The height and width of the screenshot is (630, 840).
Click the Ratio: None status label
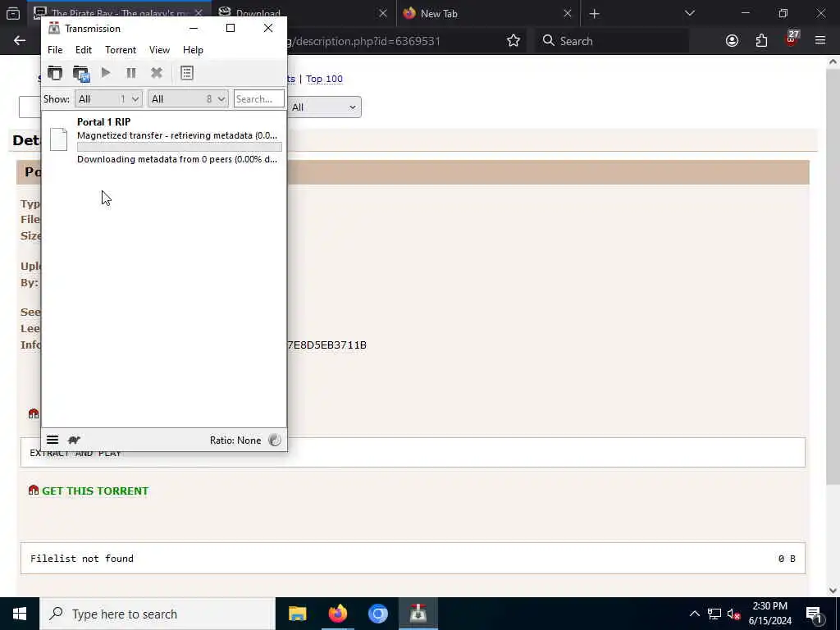235,441
